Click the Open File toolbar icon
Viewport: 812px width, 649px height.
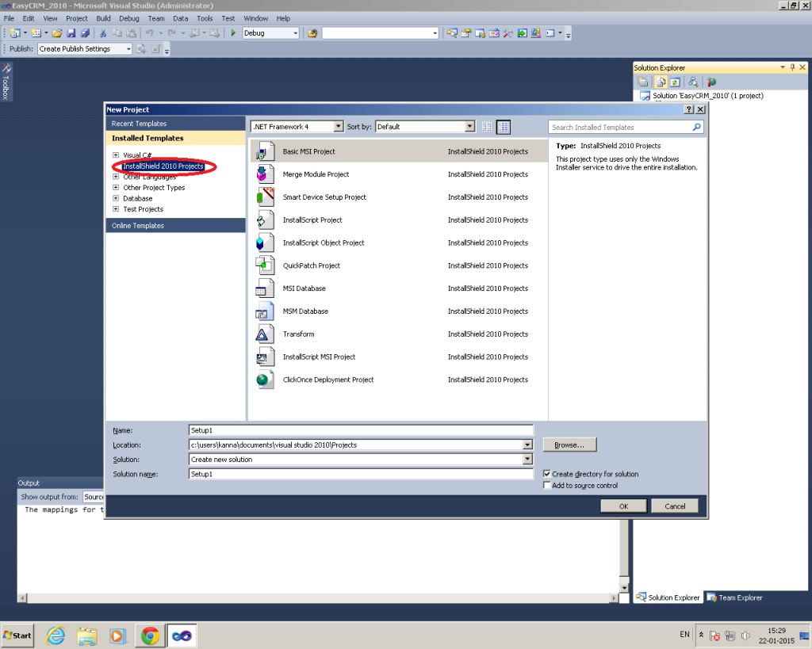tap(57, 33)
